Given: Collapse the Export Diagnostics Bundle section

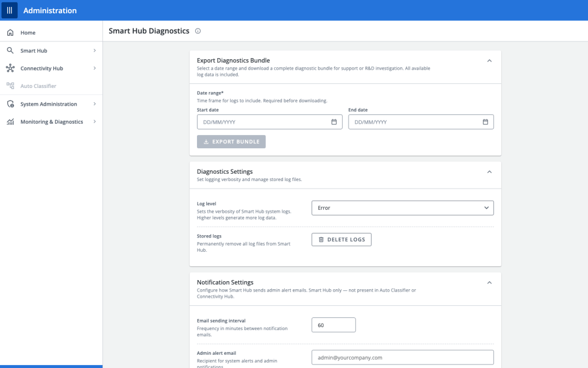Looking at the screenshot, I should tap(489, 61).
